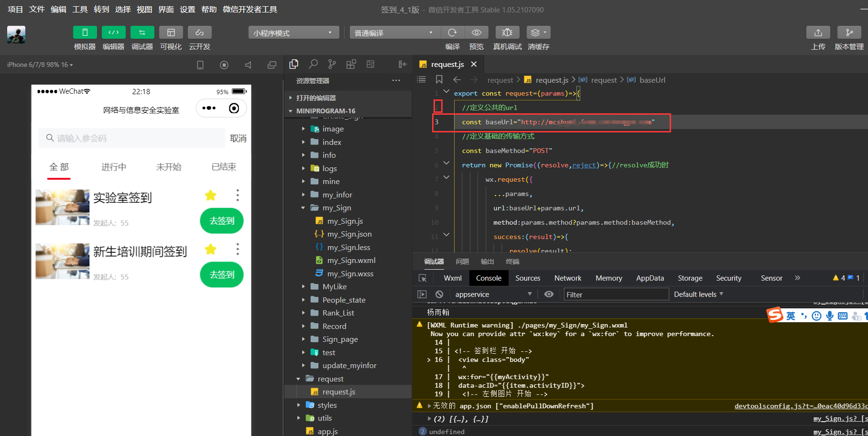The width and height of the screenshot is (868, 436).
Task: Toggle the star on 实验室签到 activity
Action: coord(210,195)
